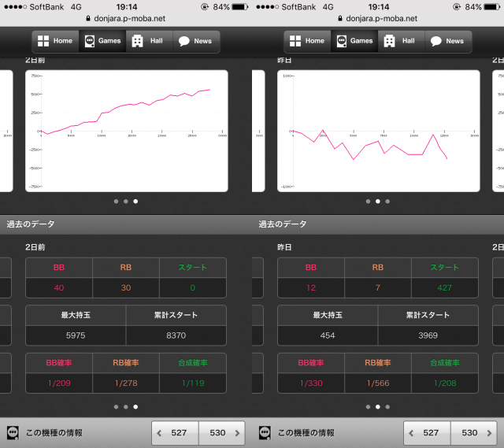Image resolution: width=504 pixels, height=448 pixels.
Task: Tap machine info chat icon, left bottom bar
Action: coord(13,432)
